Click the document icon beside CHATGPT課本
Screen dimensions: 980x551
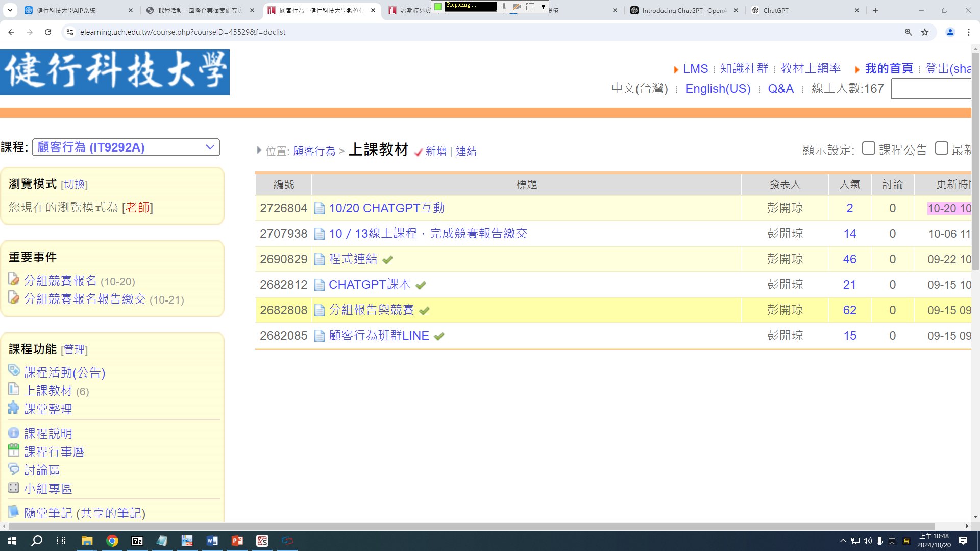pos(320,285)
